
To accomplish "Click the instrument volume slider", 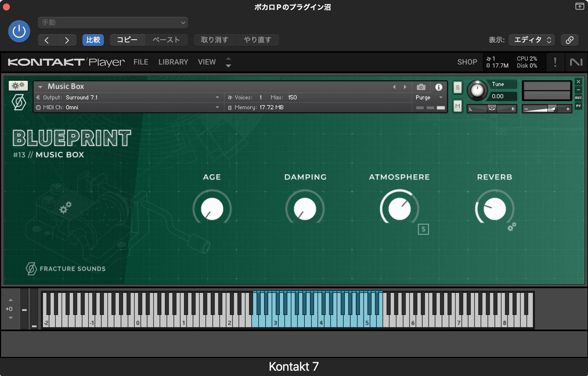I will (x=547, y=109).
